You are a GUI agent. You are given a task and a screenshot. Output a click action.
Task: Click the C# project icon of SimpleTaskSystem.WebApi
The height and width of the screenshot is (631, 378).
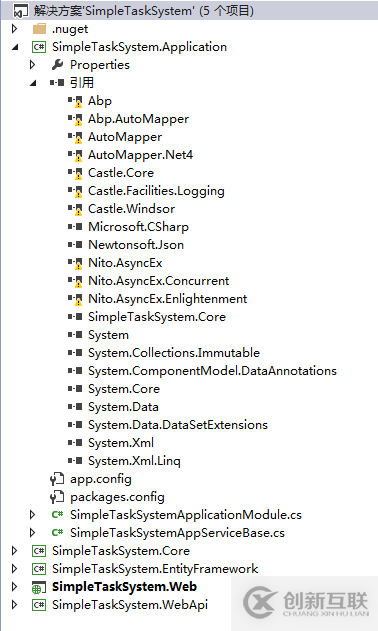coord(39,605)
